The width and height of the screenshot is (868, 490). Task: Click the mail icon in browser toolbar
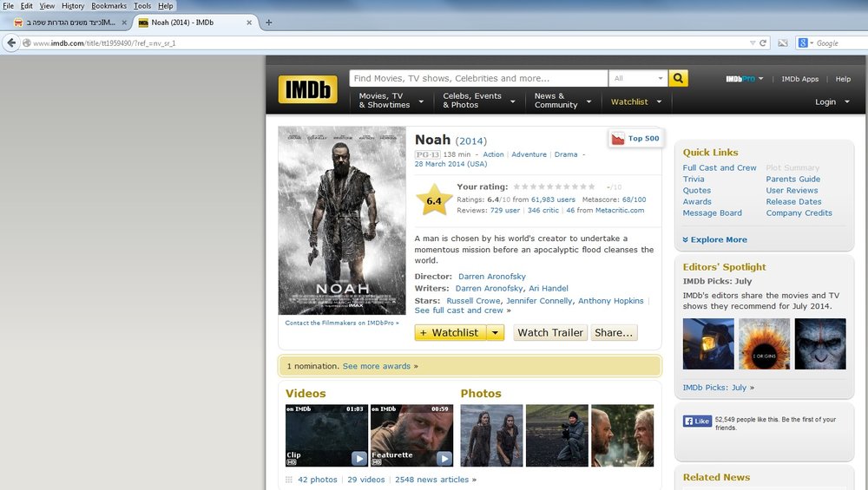[x=783, y=42]
